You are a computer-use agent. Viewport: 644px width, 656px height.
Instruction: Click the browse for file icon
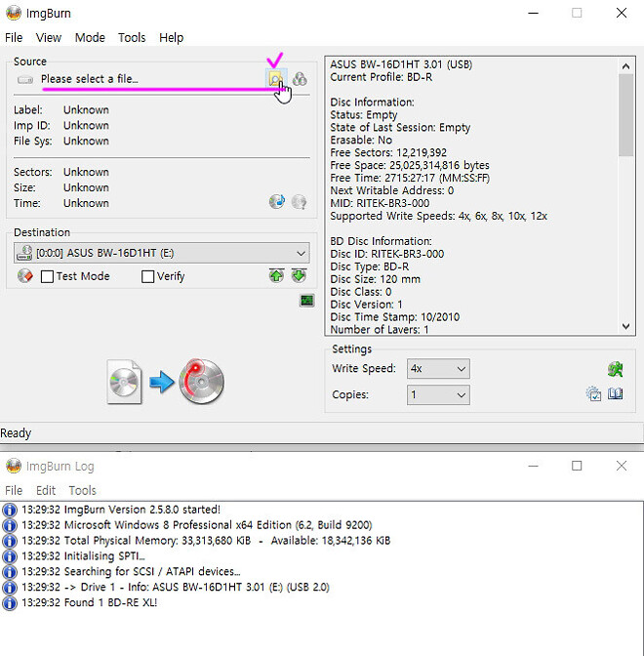tap(276, 78)
